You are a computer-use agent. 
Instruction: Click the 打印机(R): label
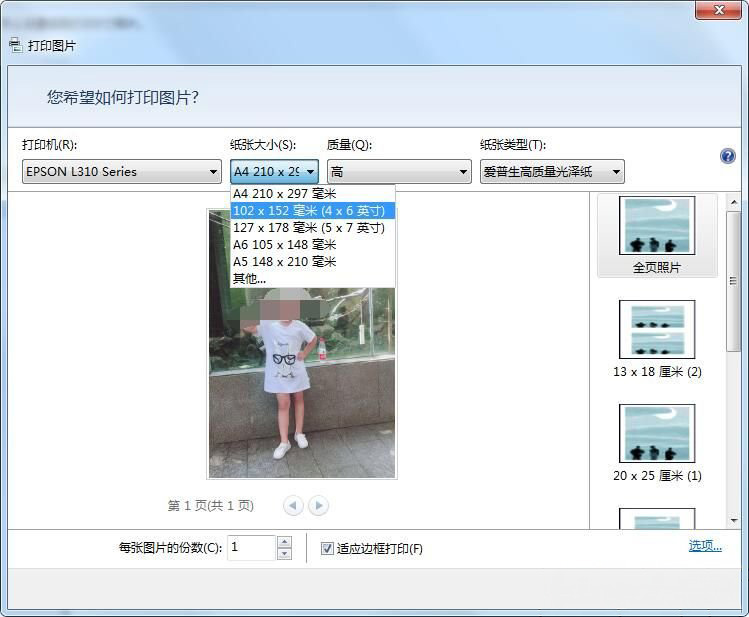[x=50, y=144]
